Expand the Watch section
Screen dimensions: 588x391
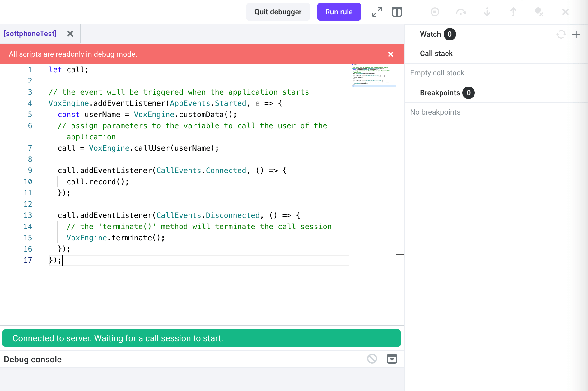pos(430,34)
